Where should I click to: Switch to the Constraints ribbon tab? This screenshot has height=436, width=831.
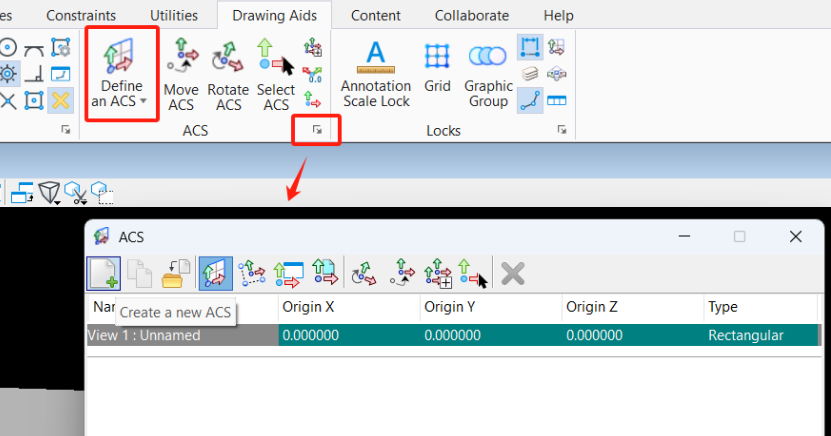coord(81,15)
